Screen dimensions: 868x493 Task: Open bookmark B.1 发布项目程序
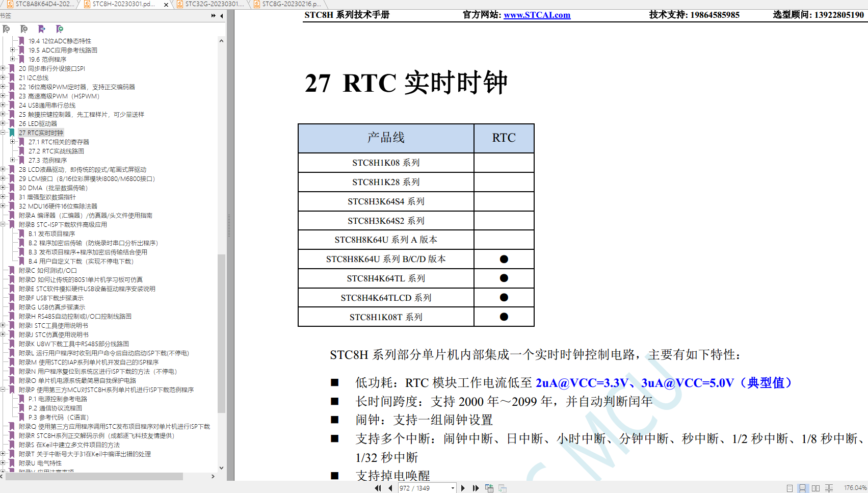point(51,233)
